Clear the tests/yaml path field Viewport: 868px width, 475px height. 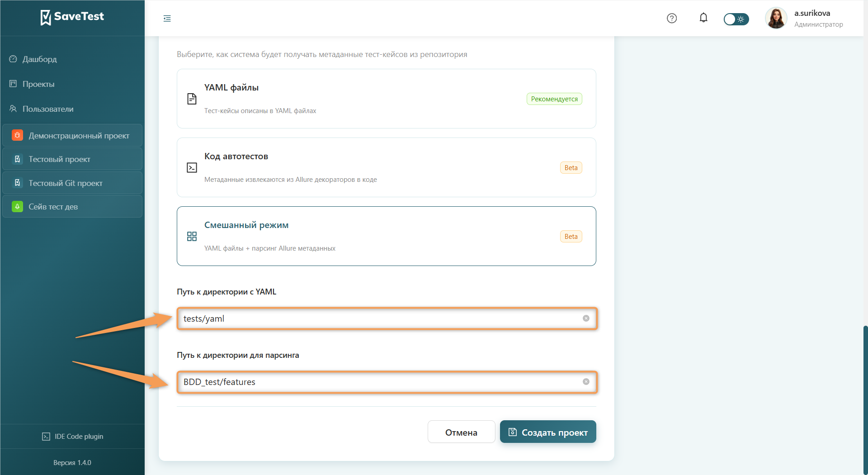586,318
